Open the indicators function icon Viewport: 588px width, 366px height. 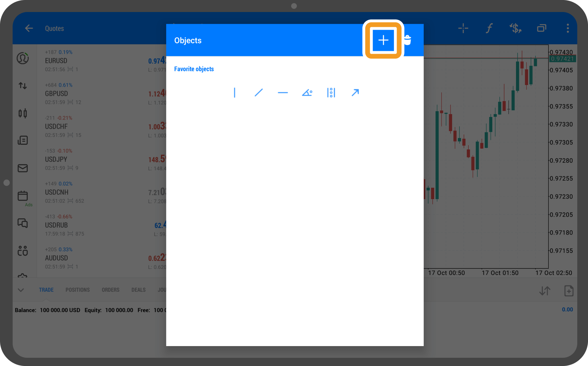(489, 28)
